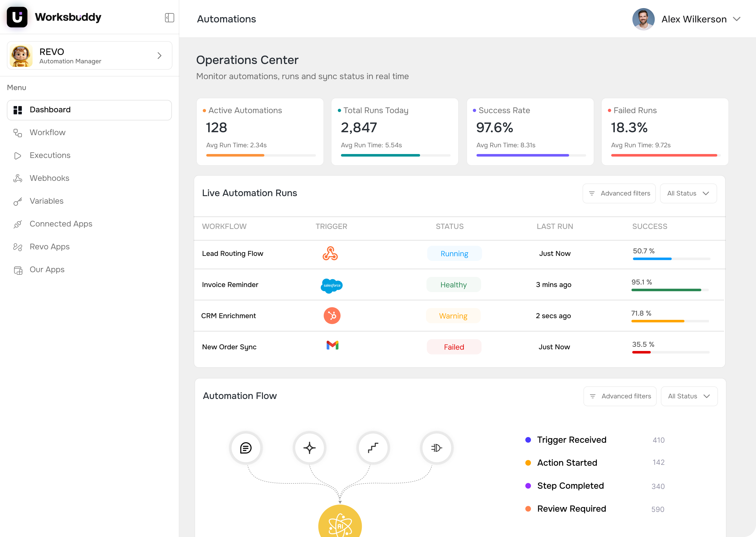Click the Webhooks icon in sidebar
756x537 pixels.
tap(17, 178)
